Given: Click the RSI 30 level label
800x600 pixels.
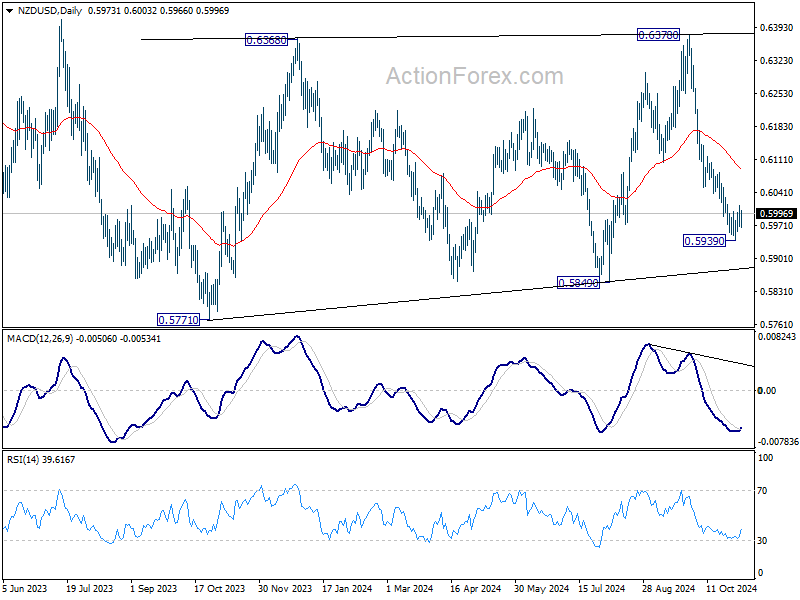Looking at the screenshot, I should click(x=762, y=541).
